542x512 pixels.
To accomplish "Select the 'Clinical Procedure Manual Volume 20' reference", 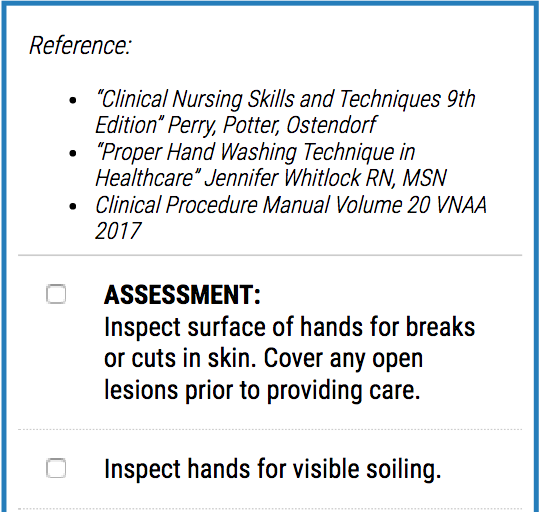I will coord(291,218).
